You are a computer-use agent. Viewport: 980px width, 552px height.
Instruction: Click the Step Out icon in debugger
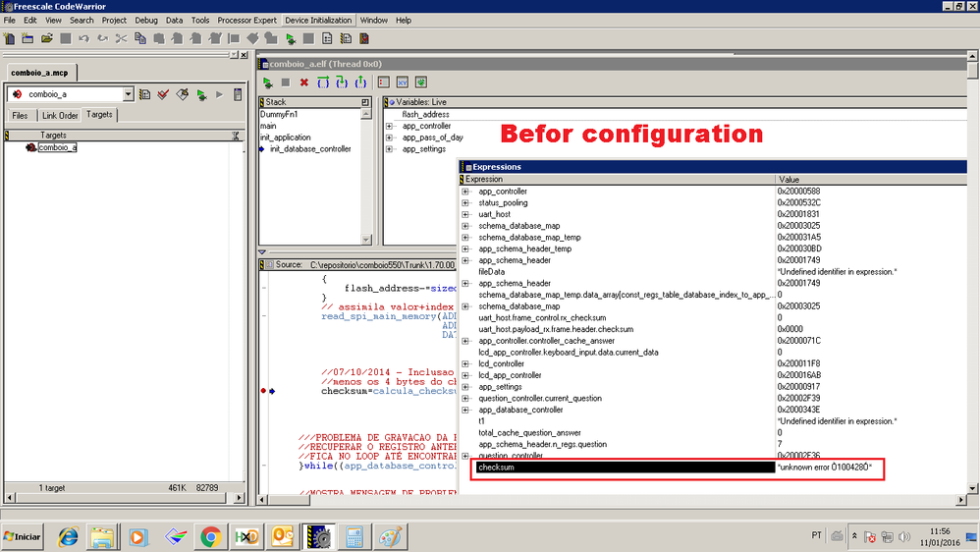pyautogui.click(x=360, y=83)
